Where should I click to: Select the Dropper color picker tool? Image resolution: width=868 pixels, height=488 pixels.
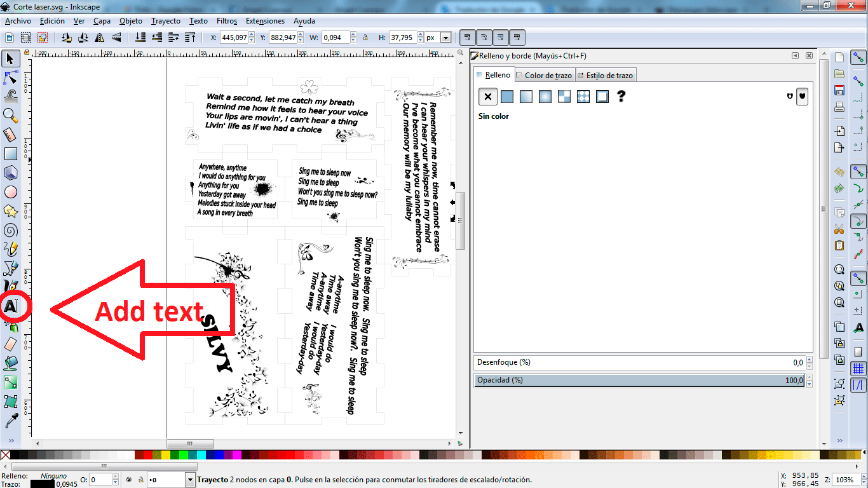[x=10, y=421]
